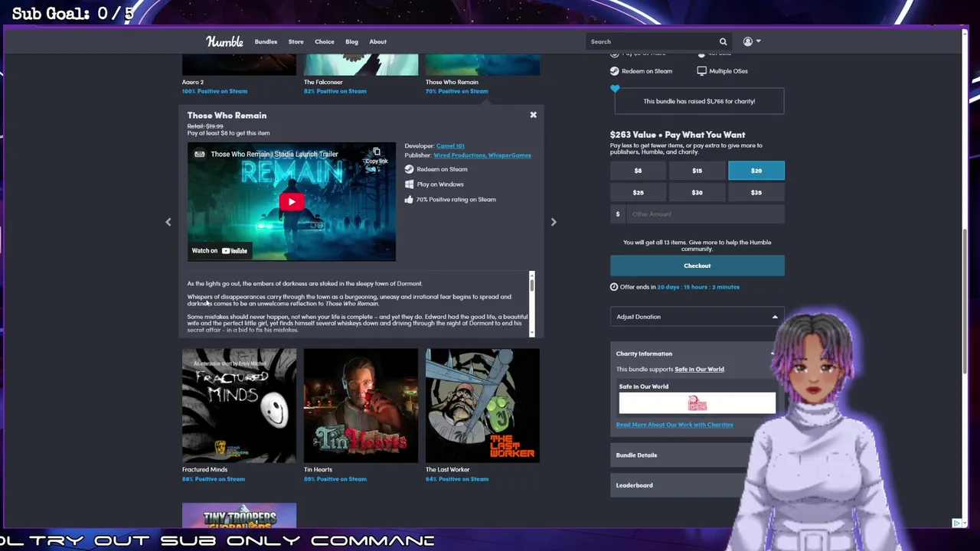Click the Humble logo in navigation bar

point(224,41)
